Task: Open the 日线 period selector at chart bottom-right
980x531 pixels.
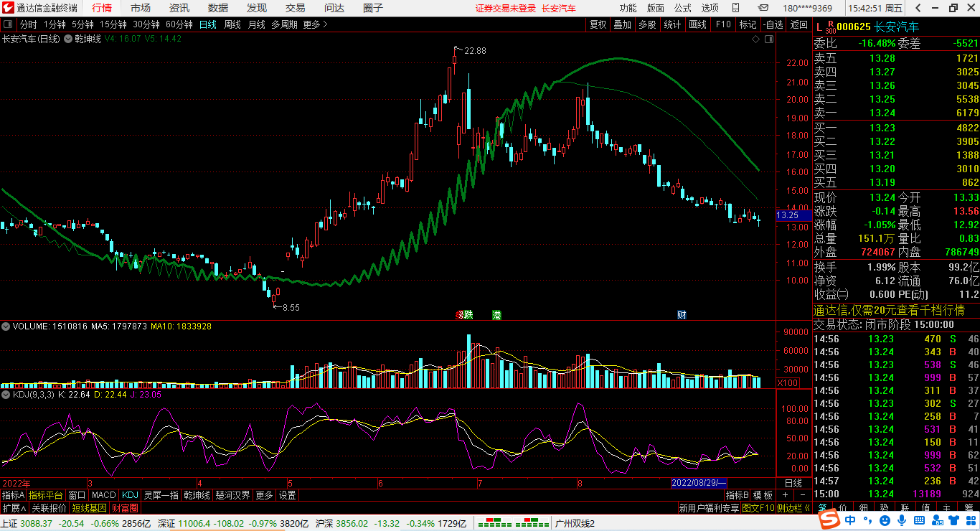Action: pos(793,483)
